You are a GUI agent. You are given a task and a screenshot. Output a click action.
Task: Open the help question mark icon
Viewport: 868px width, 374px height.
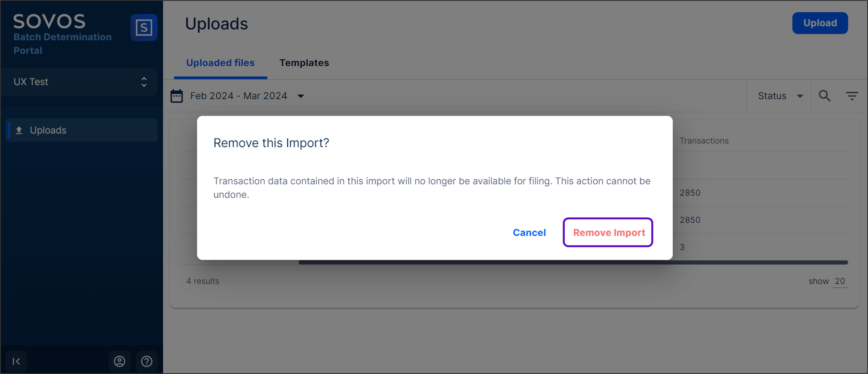click(x=147, y=361)
